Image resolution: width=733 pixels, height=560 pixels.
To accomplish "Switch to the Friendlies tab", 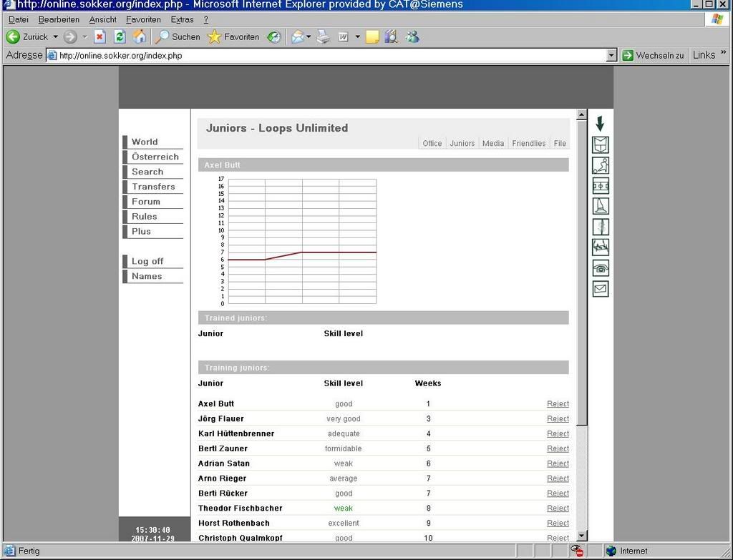I will [x=528, y=143].
